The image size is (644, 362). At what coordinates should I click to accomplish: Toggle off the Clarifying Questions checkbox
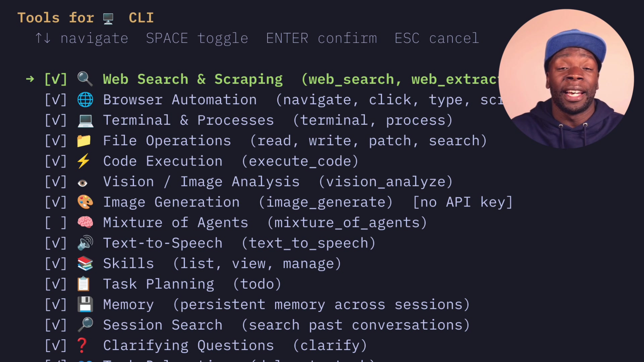click(55, 345)
